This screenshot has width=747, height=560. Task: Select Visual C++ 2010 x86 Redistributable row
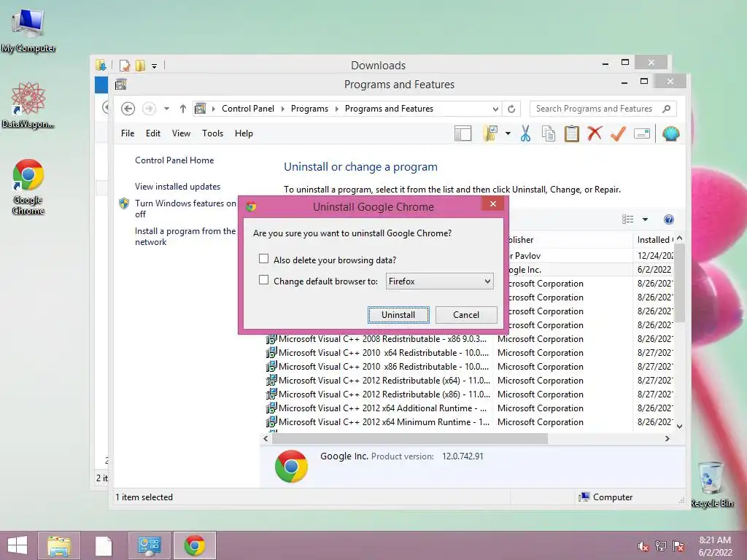tap(470, 367)
